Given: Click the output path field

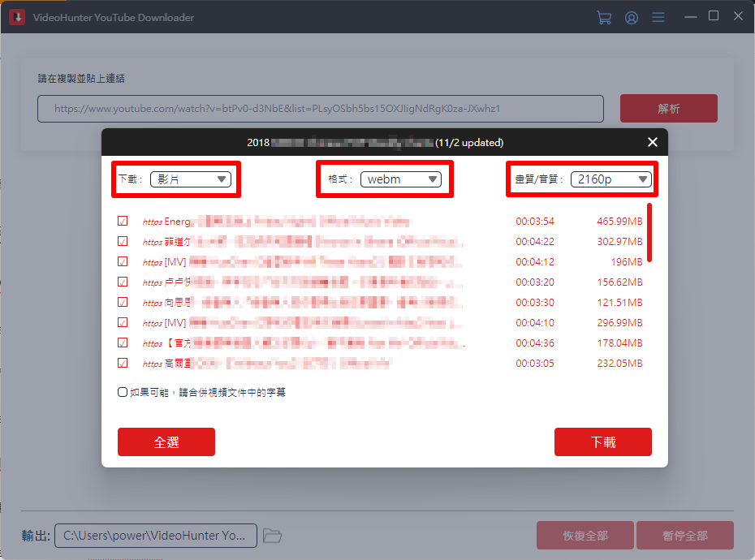Looking at the screenshot, I should (156, 536).
